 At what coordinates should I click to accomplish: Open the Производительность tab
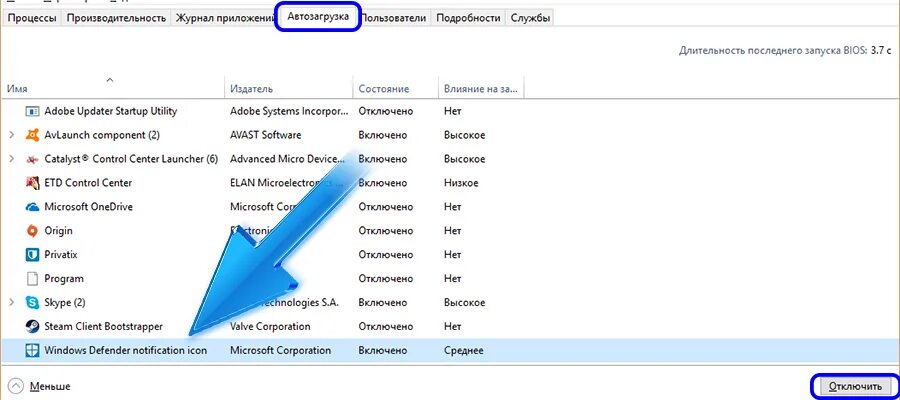116,18
